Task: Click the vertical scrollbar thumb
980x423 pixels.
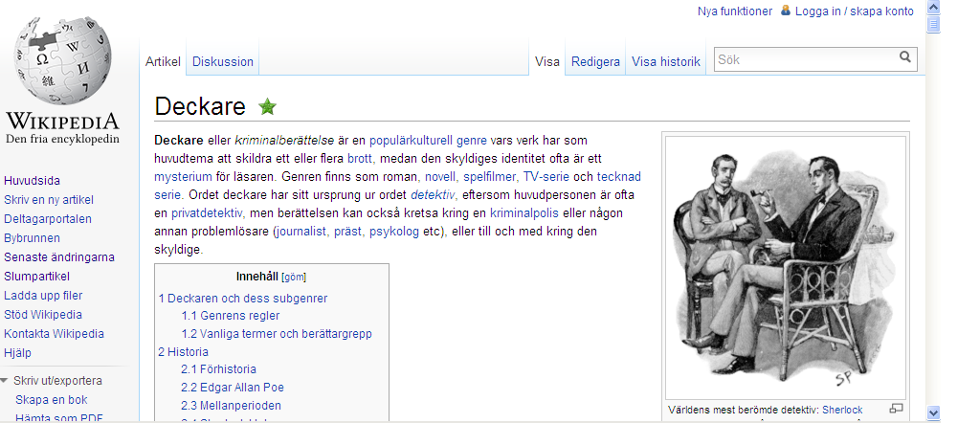Action: coord(933,24)
